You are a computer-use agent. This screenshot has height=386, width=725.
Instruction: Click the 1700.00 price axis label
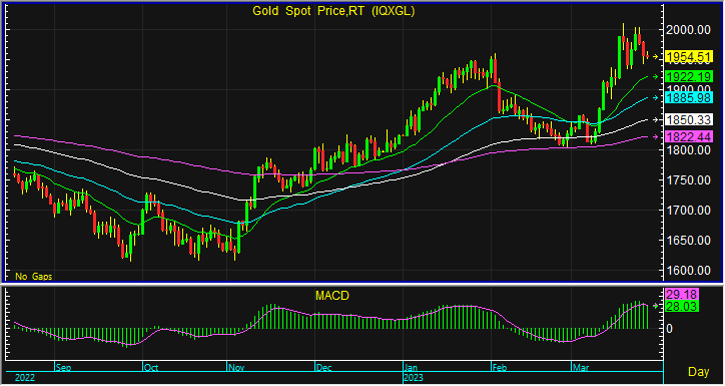[688, 210]
